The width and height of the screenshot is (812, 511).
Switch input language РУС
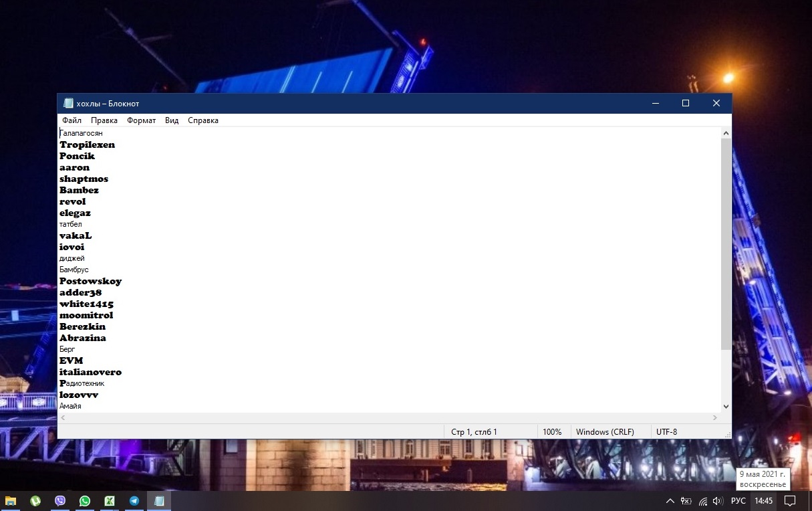coord(738,501)
